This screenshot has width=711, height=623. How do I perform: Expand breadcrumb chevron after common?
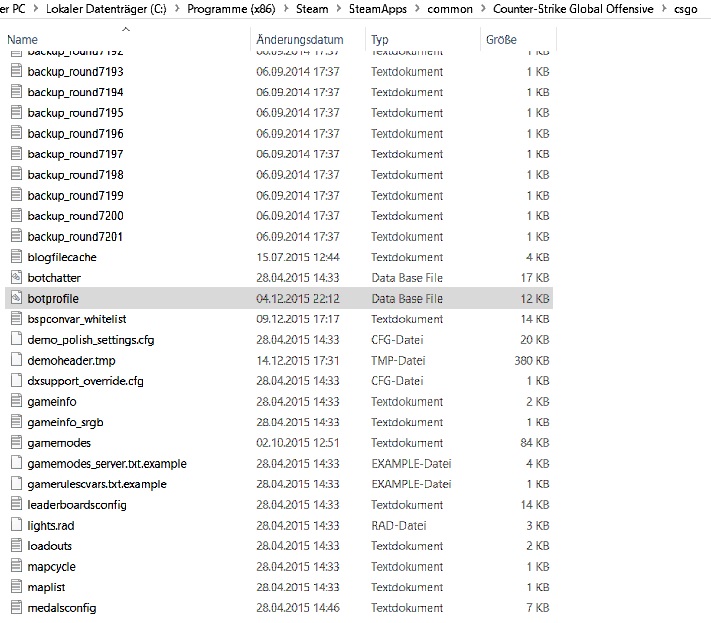coord(483,9)
